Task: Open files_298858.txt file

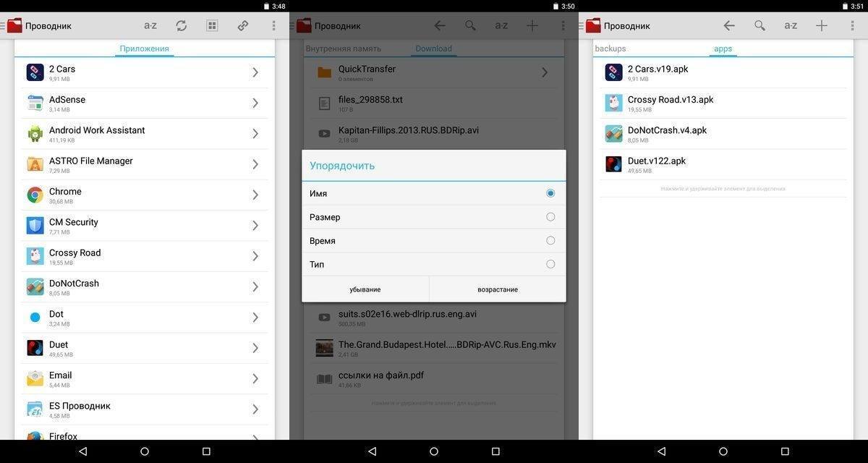Action: (x=434, y=103)
